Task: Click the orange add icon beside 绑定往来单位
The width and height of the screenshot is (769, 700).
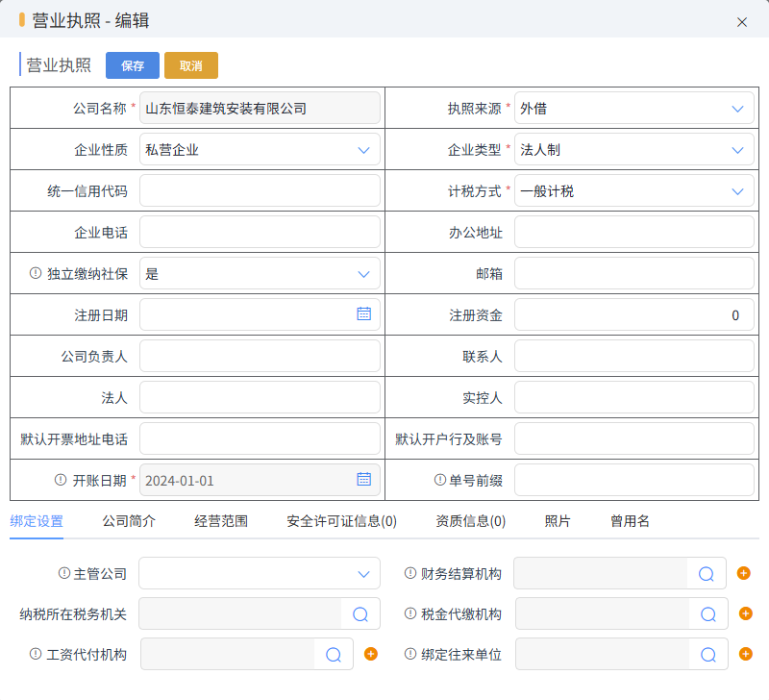Action: (746, 654)
